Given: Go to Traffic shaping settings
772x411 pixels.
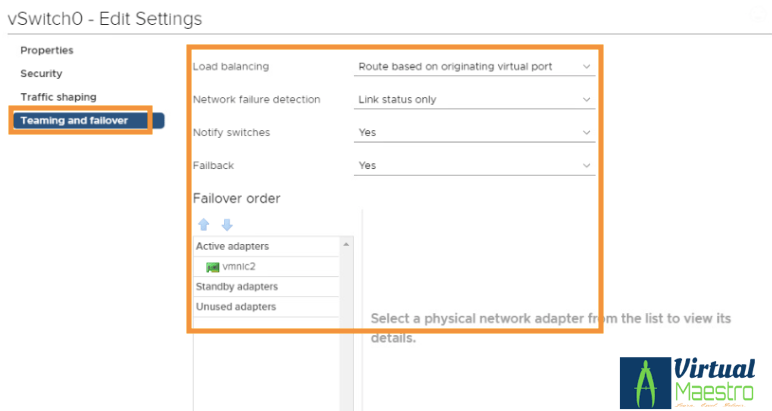Looking at the screenshot, I should (58, 97).
